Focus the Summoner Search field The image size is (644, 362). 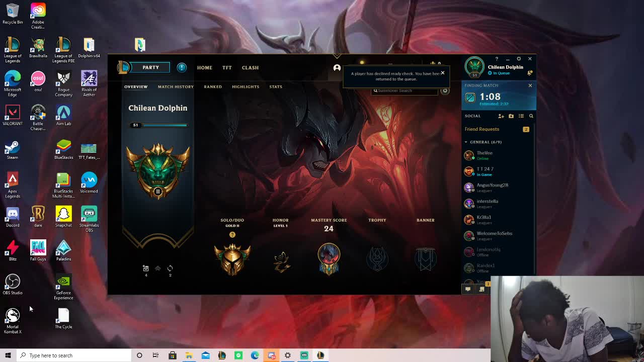click(405, 90)
